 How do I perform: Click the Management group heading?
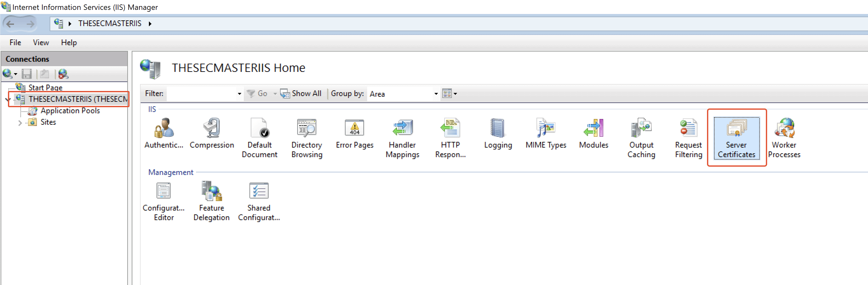171,172
